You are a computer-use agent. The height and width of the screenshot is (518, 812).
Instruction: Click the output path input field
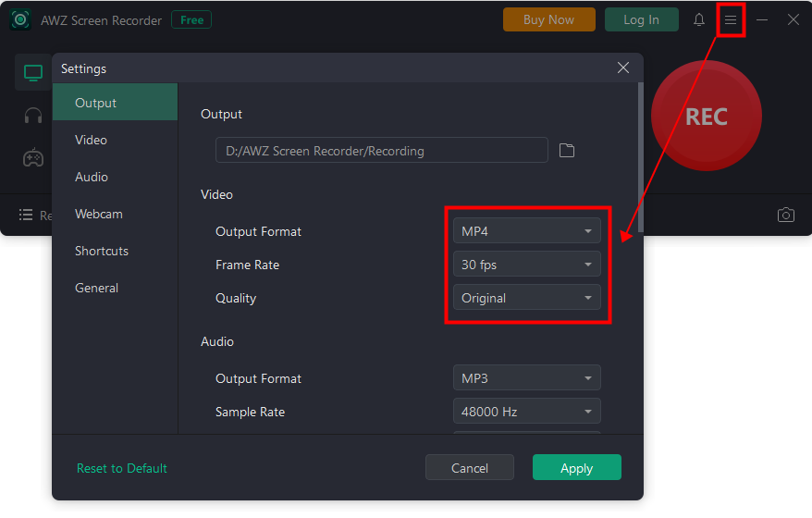tap(382, 150)
